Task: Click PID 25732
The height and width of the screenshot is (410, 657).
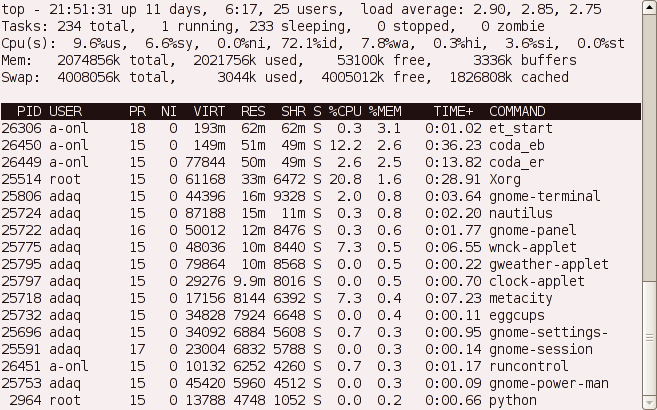Action: [21, 315]
